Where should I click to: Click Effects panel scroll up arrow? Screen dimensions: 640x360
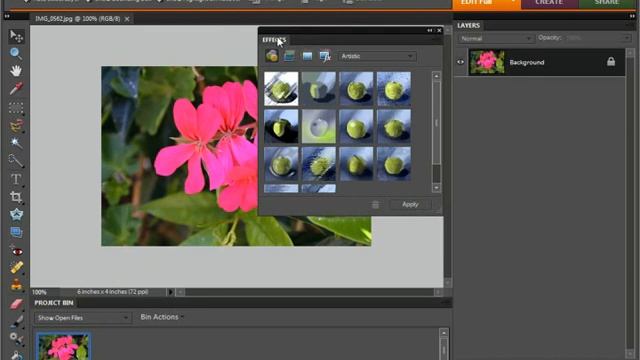click(x=436, y=76)
